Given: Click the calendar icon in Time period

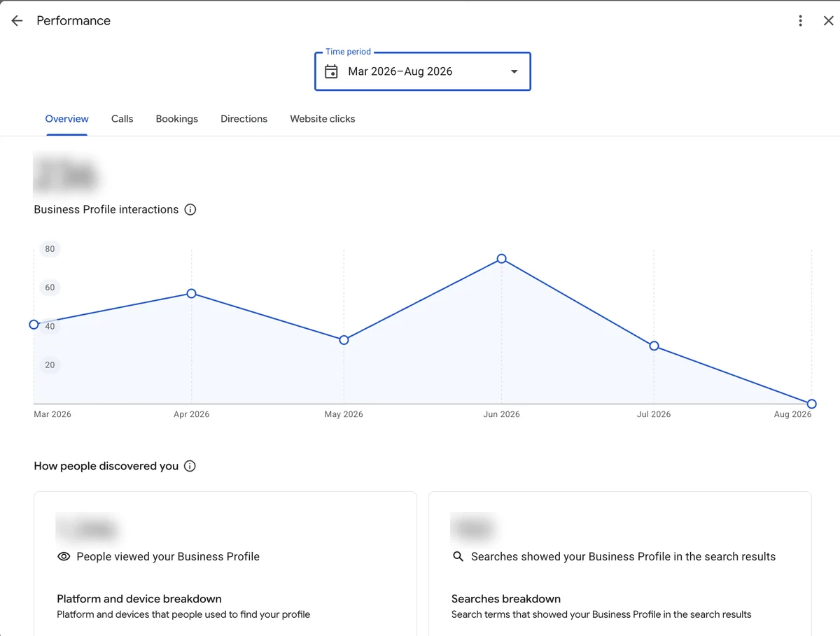Looking at the screenshot, I should 332,71.
